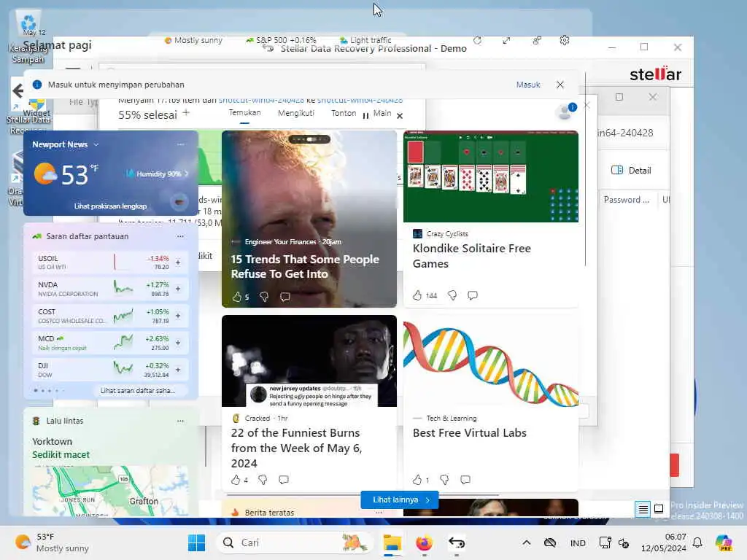Open widgets settings gear icon
Viewport: 747px width, 560px height.
click(565, 41)
